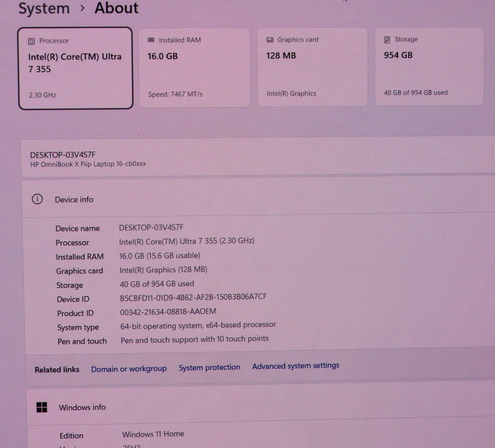Click Graphics card value Intel(R) Graphics (128 MB)
The width and height of the screenshot is (495, 448).
163,270
